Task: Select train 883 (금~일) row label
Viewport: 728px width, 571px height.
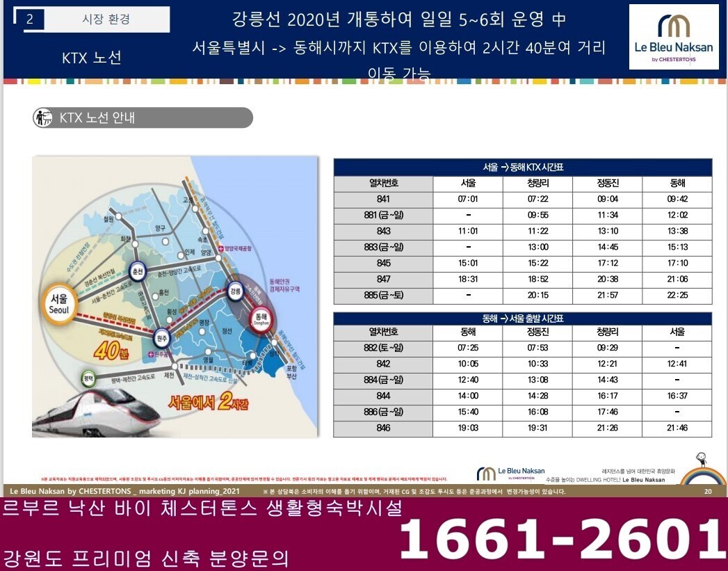Action: point(384,247)
